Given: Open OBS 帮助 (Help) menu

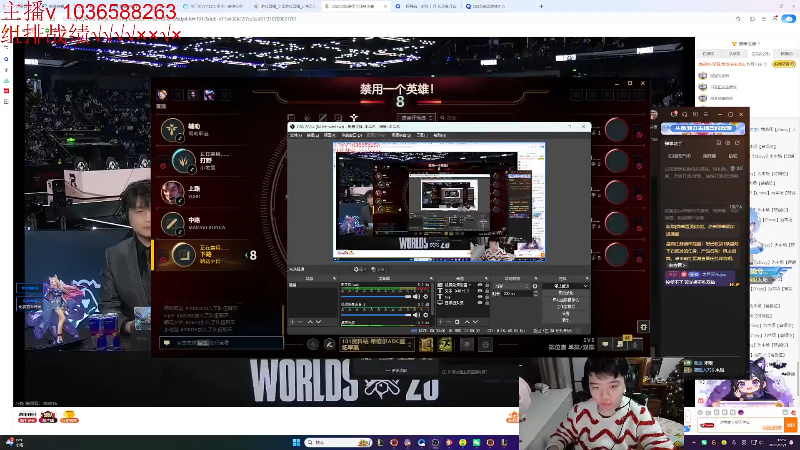Looking at the screenshot, I should coord(440,135).
